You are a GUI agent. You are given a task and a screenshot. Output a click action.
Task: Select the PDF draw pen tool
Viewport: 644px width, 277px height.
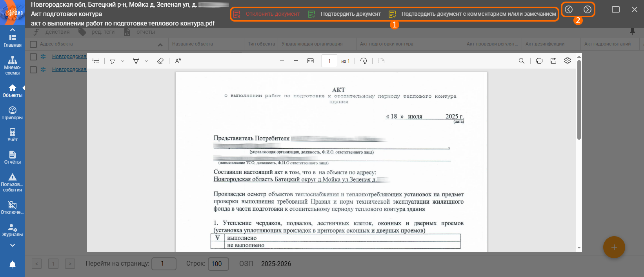(x=136, y=61)
